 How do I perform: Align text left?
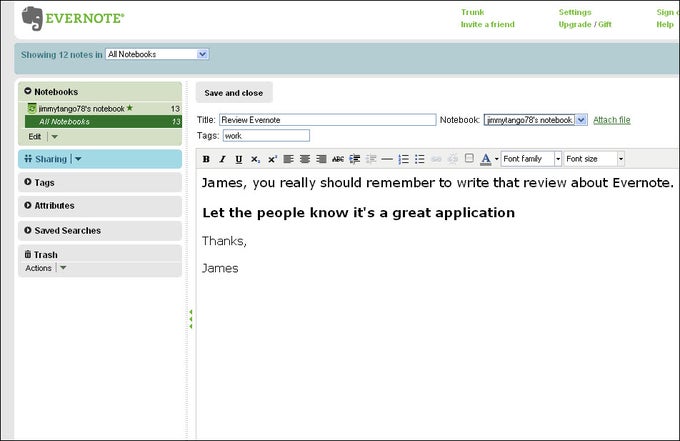288,159
